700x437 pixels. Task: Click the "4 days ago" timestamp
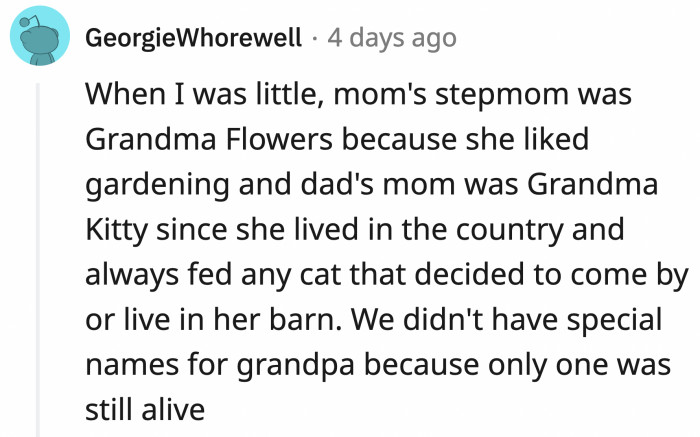point(391,39)
